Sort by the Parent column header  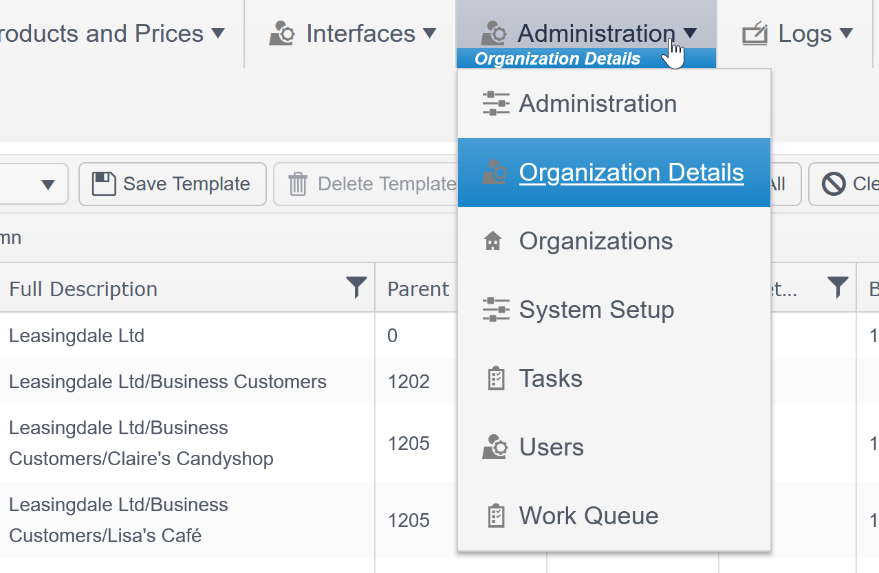coord(418,289)
